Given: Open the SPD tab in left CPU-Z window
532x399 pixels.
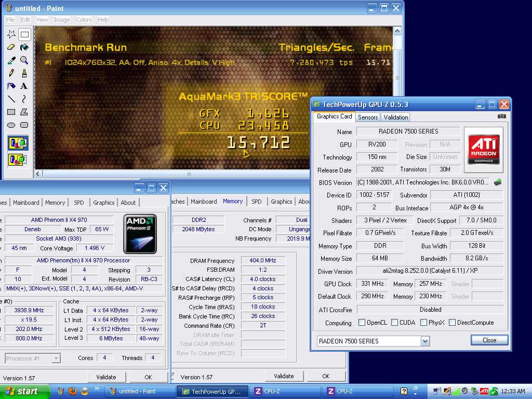Looking at the screenshot, I should 79,203.
